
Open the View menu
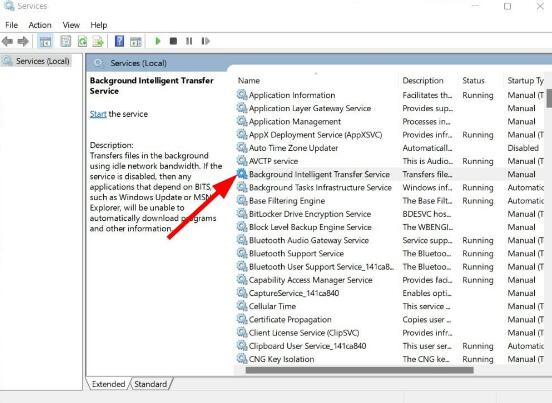(71, 25)
